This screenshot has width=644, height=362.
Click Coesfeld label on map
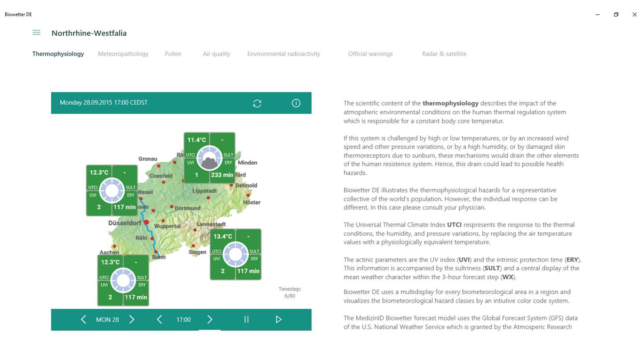point(161,176)
